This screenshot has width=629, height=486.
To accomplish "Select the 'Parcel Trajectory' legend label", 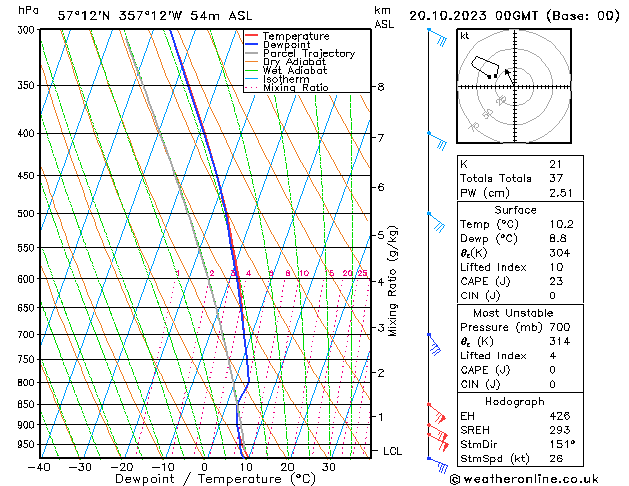I will click(309, 53).
